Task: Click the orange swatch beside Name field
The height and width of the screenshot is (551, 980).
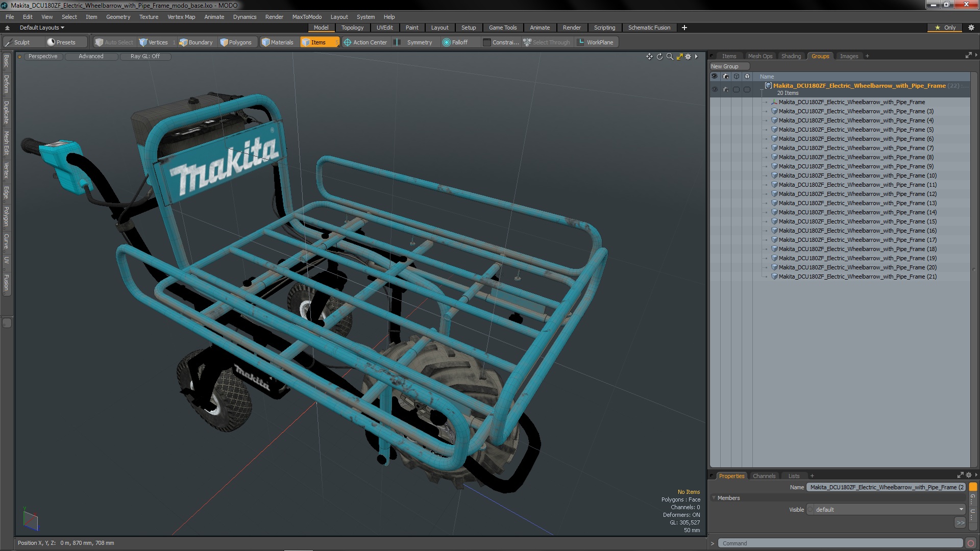Action: tap(973, 487)
